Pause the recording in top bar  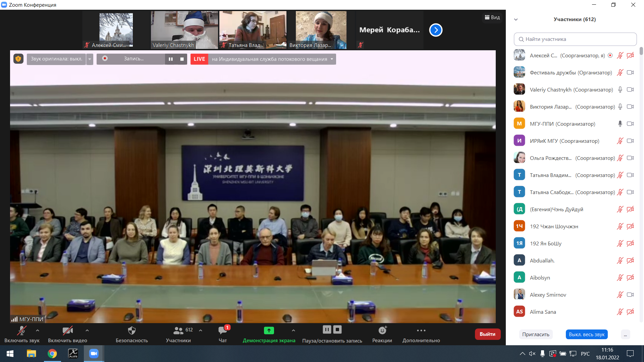click(171, 59)
